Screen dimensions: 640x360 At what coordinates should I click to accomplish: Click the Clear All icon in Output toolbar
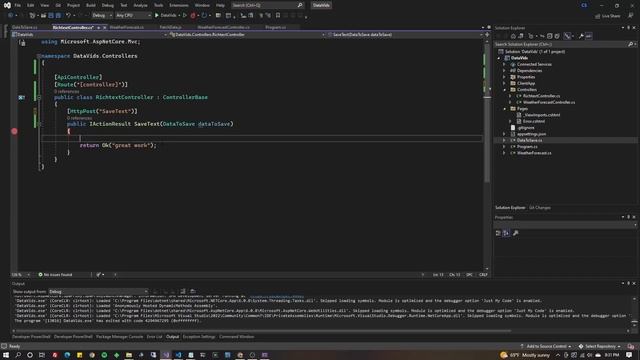[183, 291]
